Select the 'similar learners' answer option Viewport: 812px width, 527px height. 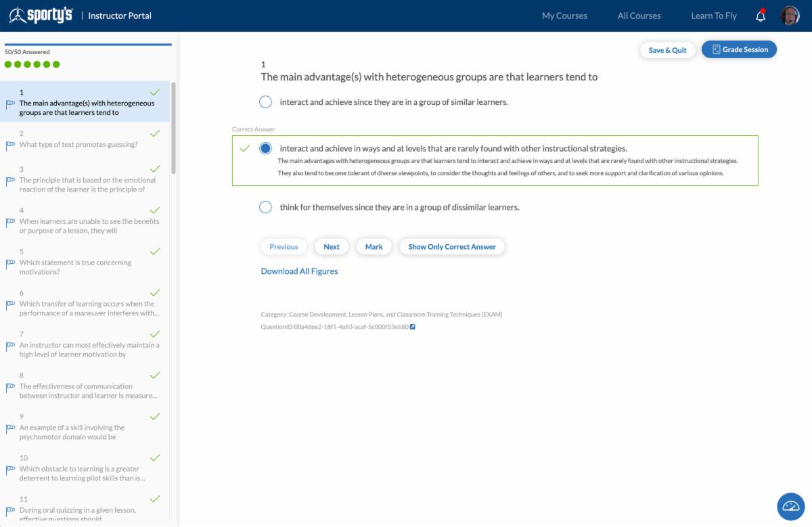[x=266, y=102]
